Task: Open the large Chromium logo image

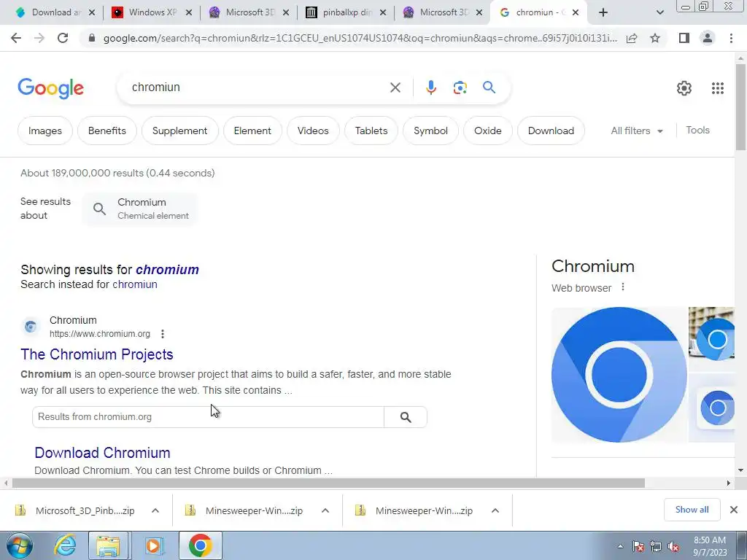Action: [619, 375]
